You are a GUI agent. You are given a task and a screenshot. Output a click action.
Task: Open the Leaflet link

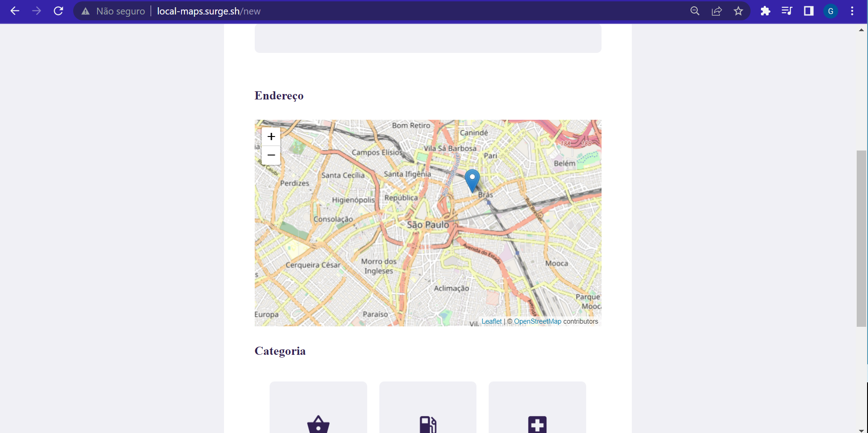pos(491,321)
